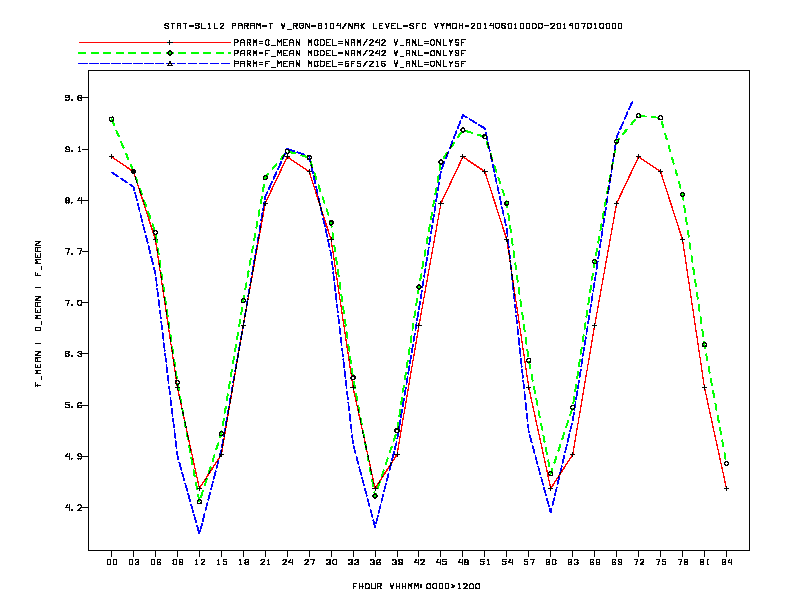Screen dimensions: 792x612
Task: Click forecast hour 21 on horizontal axis
Action: coord(265,562)
